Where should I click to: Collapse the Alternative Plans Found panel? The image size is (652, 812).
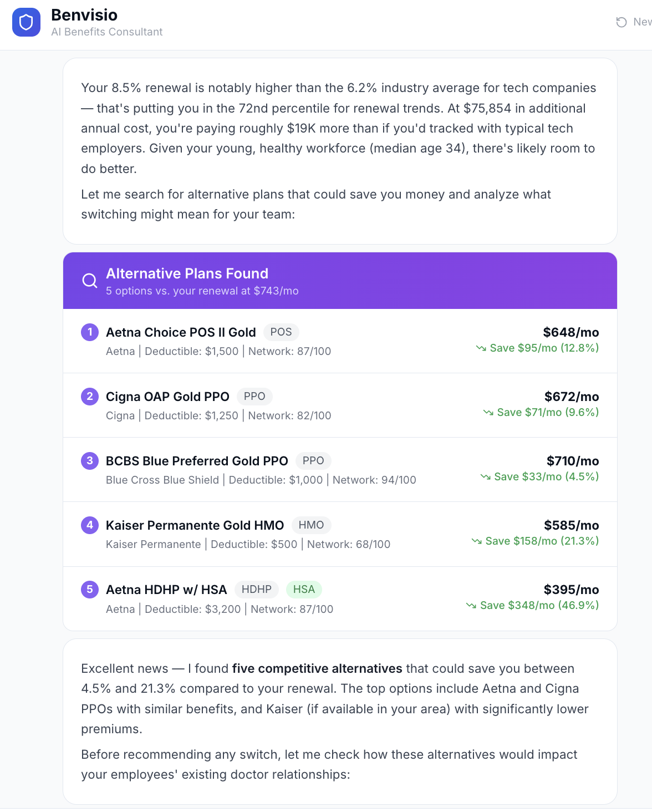pos(340,281)
